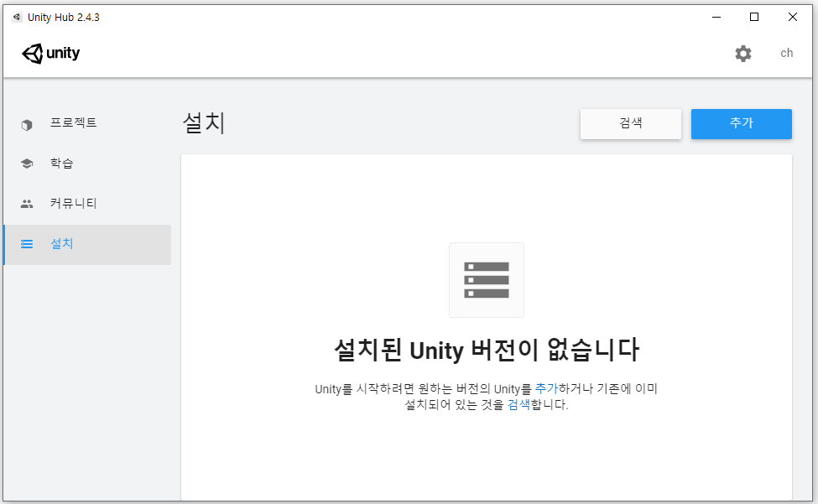Click the 'Unity Hub 2.4.3' title text
Viewport: 818px width, 504px height.
tap(64, 18)
